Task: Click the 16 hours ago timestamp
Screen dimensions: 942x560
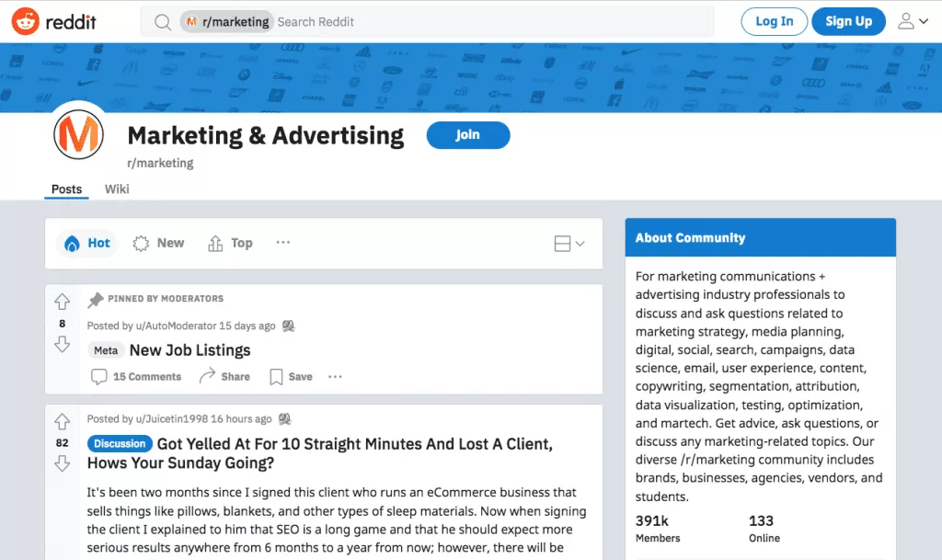Action: 241,419
